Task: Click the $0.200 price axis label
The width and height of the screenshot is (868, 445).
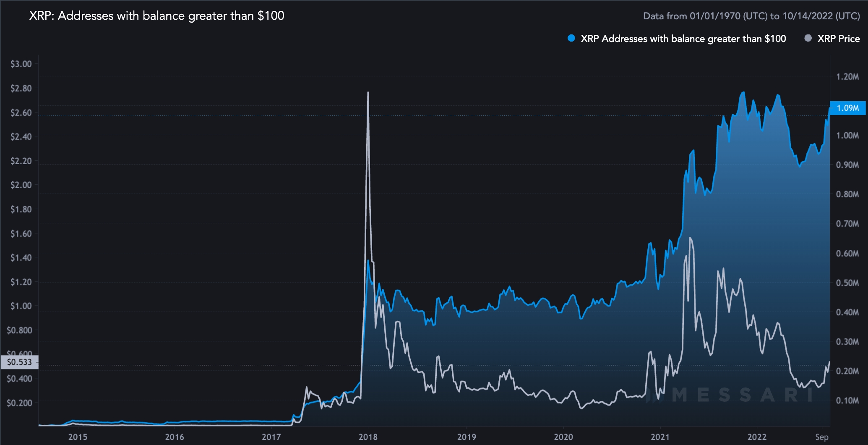Action: coord(19,403)
